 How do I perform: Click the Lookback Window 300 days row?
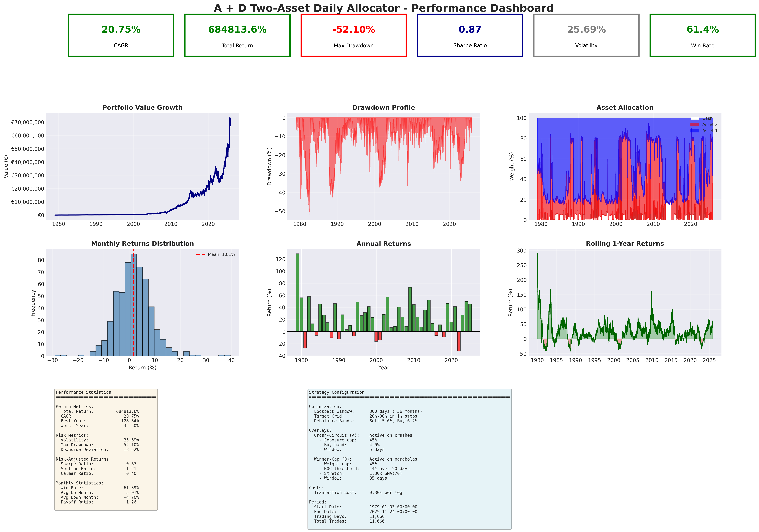368,412
